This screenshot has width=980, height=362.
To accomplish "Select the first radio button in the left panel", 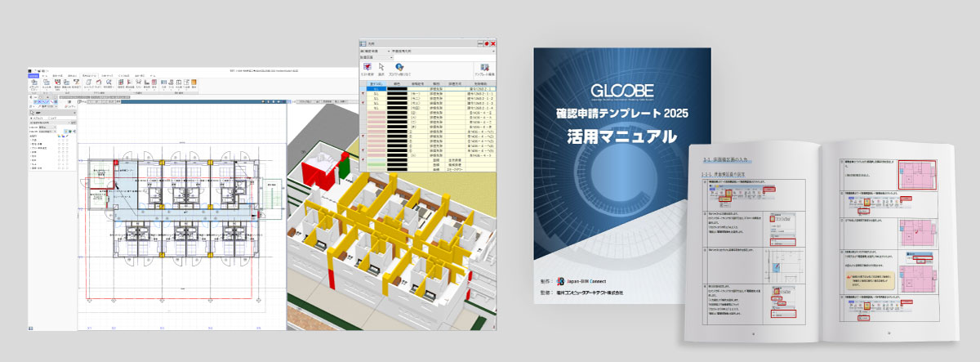I will pos(31,118).
